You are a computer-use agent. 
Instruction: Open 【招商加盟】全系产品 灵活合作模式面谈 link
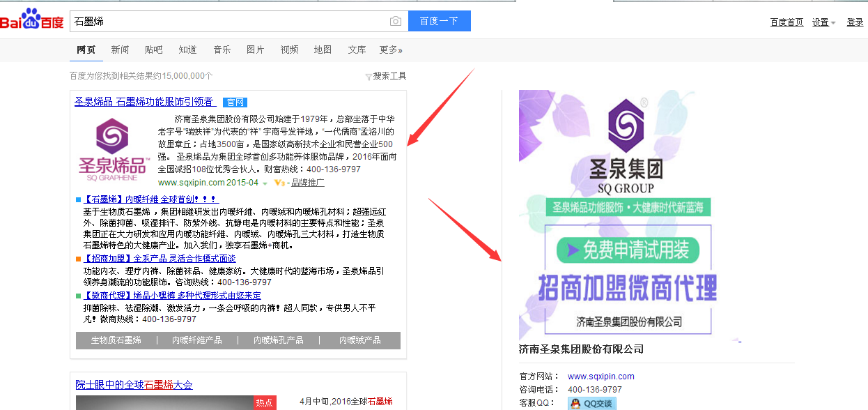point(160,259)
